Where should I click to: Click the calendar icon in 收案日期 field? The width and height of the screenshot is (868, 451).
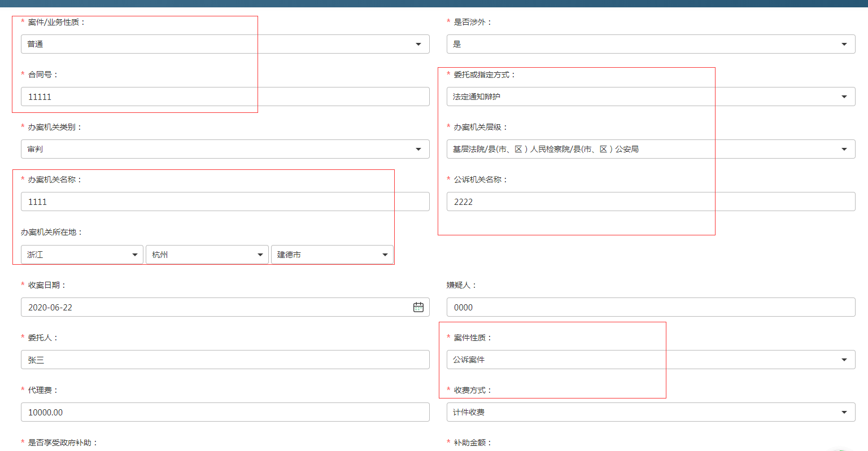[x=418, y=307]
